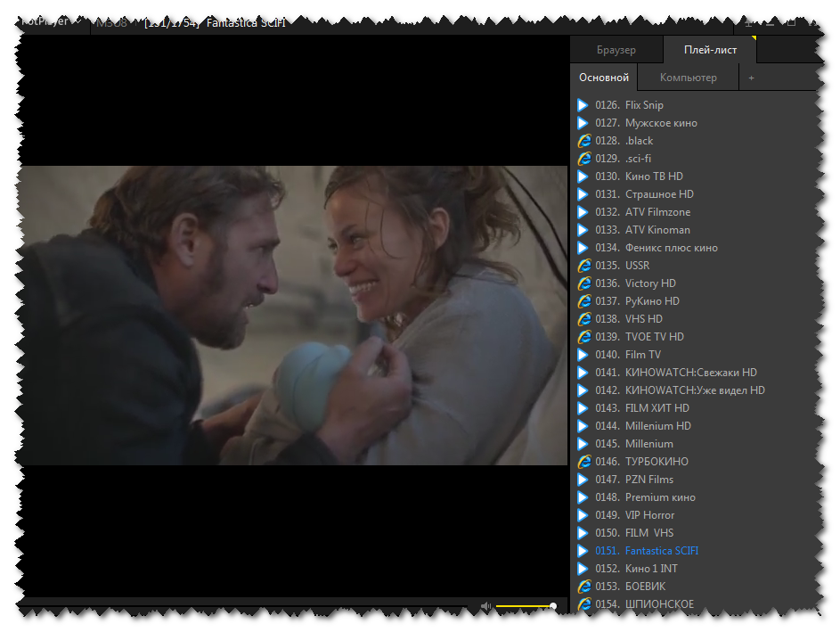Click the play icon beside Film TV
Screen dimensions: 840x632
click(x=583, y=355)
